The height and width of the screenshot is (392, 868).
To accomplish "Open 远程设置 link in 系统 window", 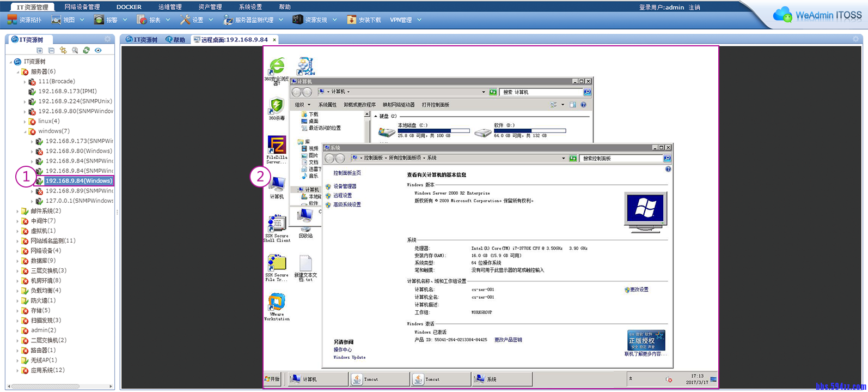I will tap(343, 196).
